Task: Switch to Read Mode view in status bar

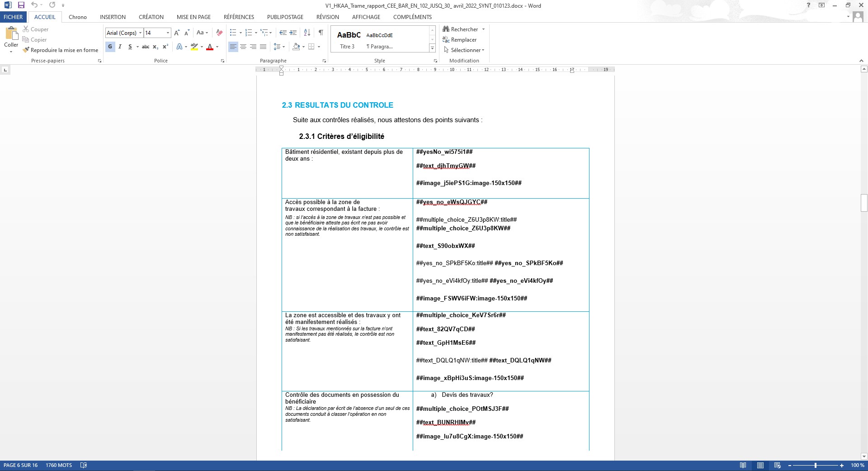Action: pos(743,465)
